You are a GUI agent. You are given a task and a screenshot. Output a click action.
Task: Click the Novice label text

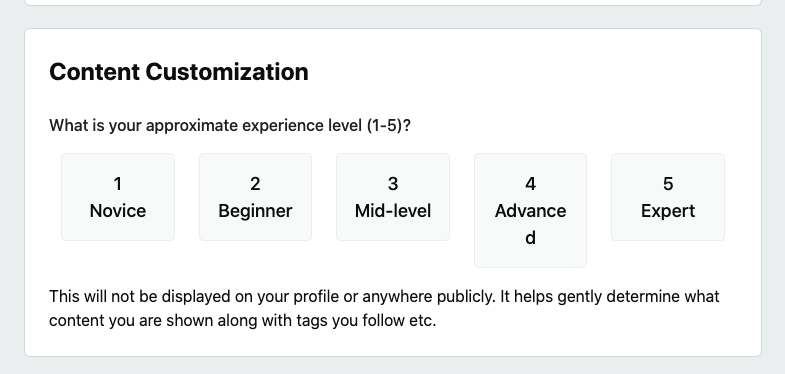click(x=118, y=211)
